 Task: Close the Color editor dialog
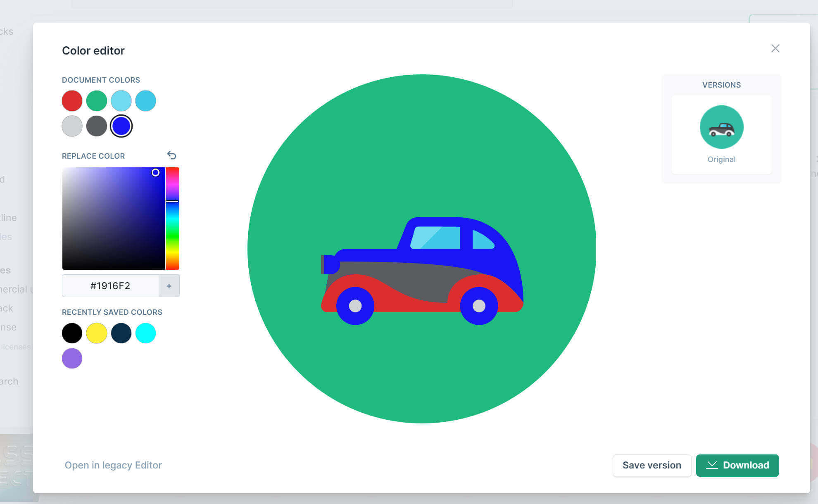(x=775, y=48)
